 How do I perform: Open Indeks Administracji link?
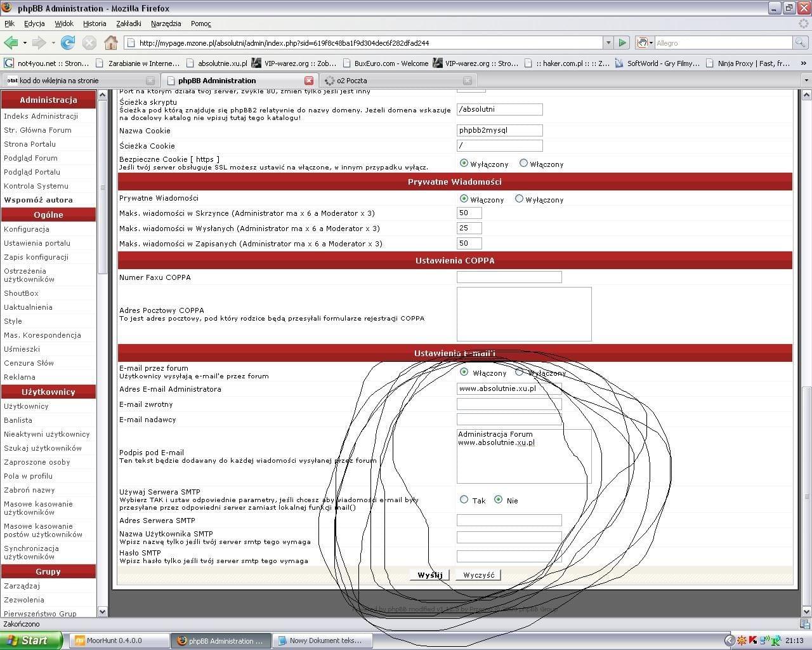click(x=41, y=116)
